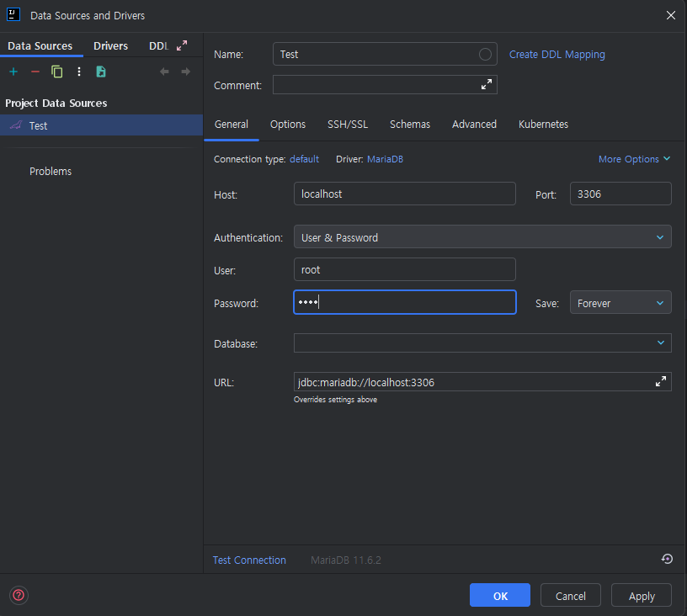Click the make global file icon in toolbar
This screenshot has width=687, height=616.
click(x=101, y=72)
